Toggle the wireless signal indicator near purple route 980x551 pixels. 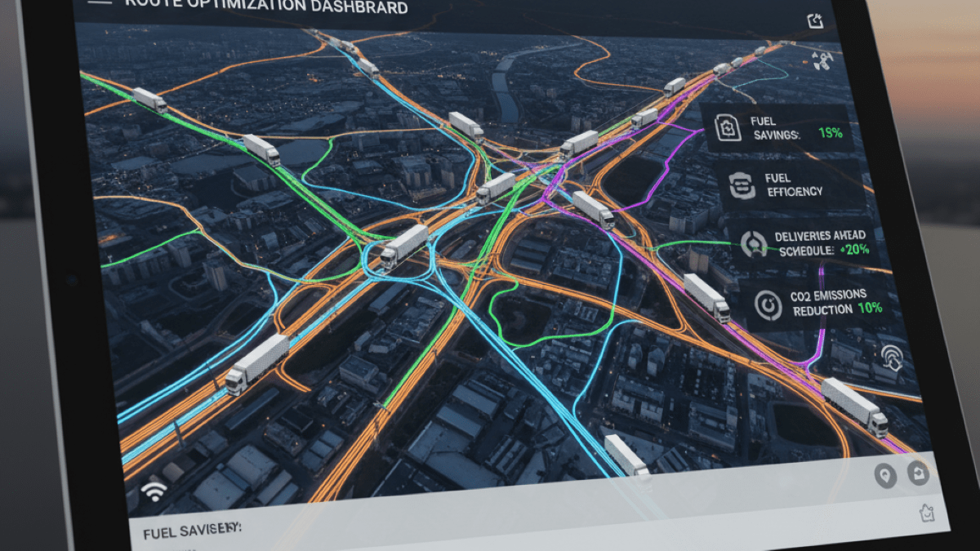pyautogui.click(x=893, y=358)
